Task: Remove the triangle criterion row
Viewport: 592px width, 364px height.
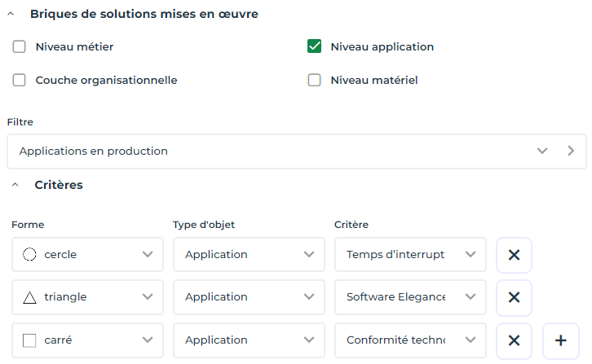Action: tap(514, 297)
